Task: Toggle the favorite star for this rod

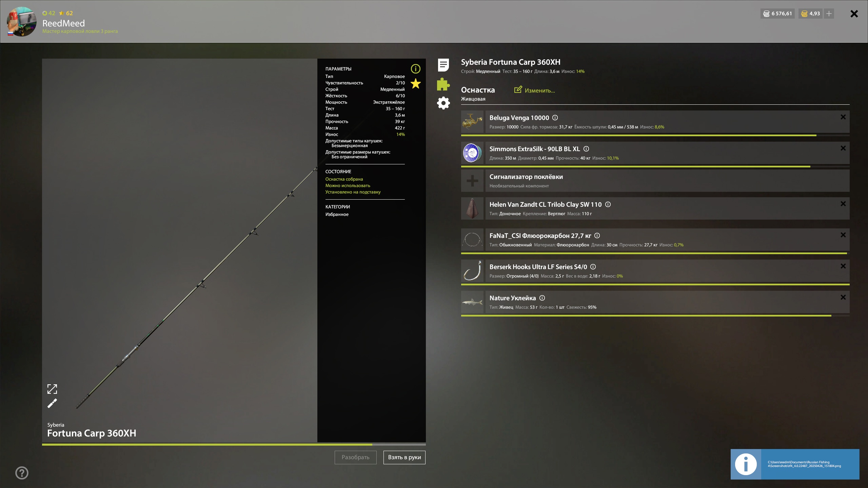Action: (x=415, y=84)
